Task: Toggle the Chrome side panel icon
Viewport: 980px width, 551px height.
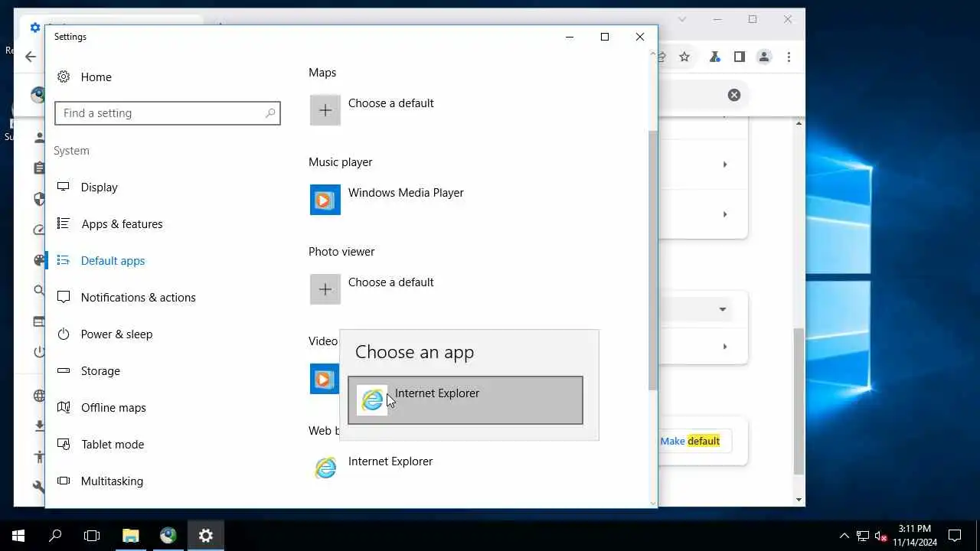Action: tap(739, 57)
